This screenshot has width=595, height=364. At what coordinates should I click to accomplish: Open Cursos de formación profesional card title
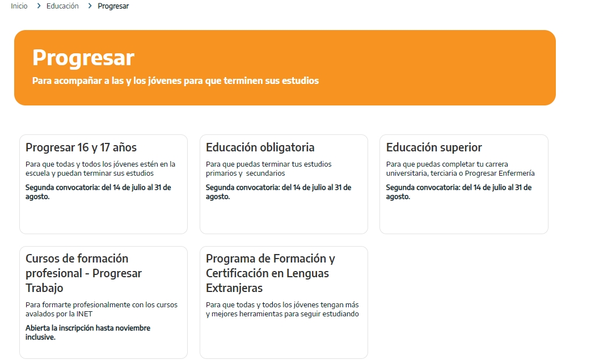click(x=83, y=273)
